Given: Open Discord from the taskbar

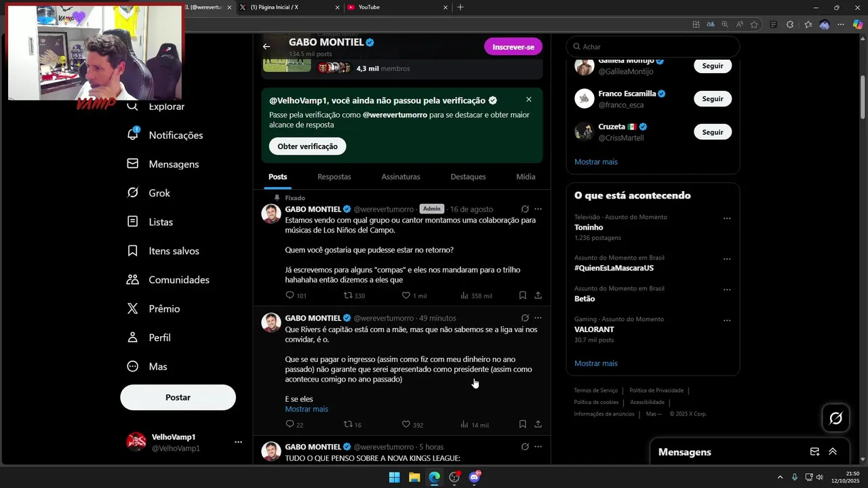Looking at the screenshot, I should [475, 477].
